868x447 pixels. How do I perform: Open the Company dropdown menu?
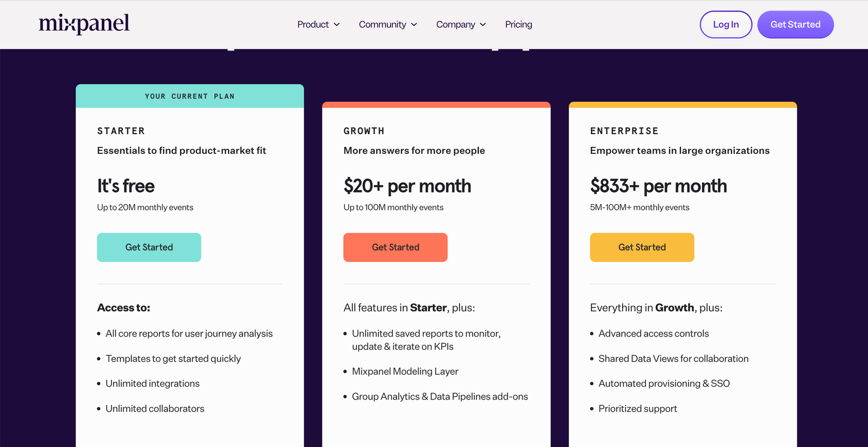coord(461,24)
